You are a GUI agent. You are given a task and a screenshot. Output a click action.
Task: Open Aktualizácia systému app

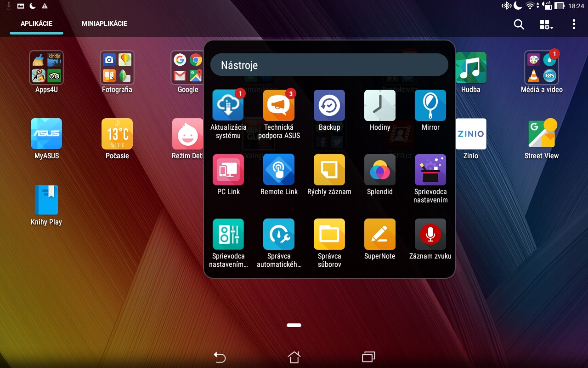228,105
